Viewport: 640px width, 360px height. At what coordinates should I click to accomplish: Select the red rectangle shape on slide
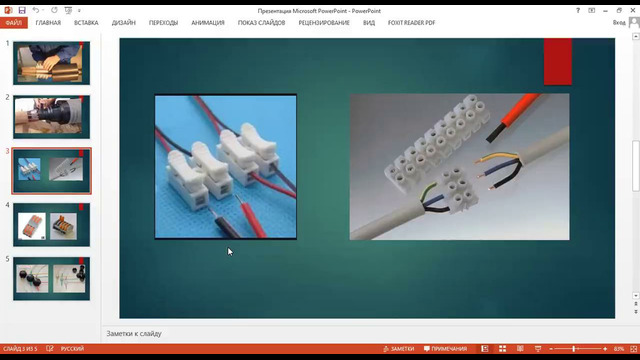[x=558, y=62]
